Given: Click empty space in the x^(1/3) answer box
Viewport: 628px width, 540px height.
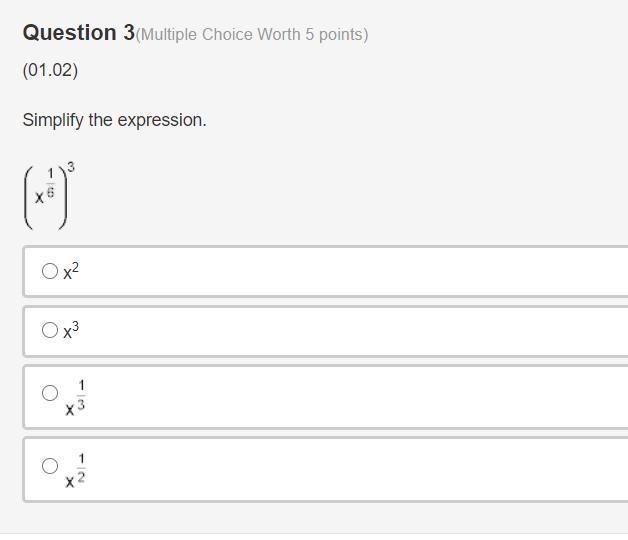Looking at the screenshot, I should point(350,397).
